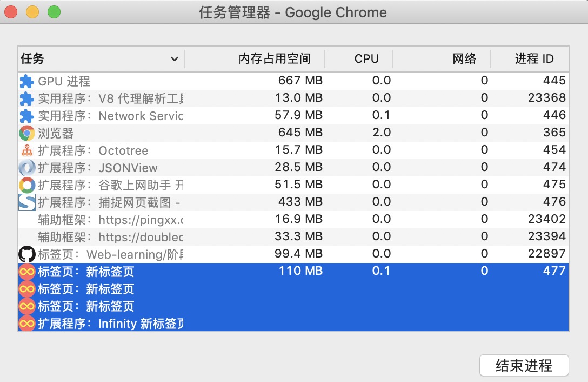Sort by the CPU column header

pyautogui.click(x=366, y=58)
